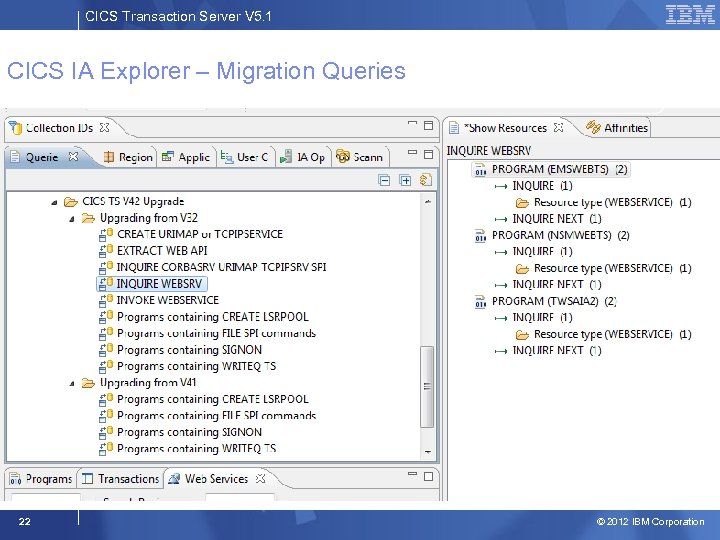
Task: Maximize the Queries panel
Action: [428, 154]
